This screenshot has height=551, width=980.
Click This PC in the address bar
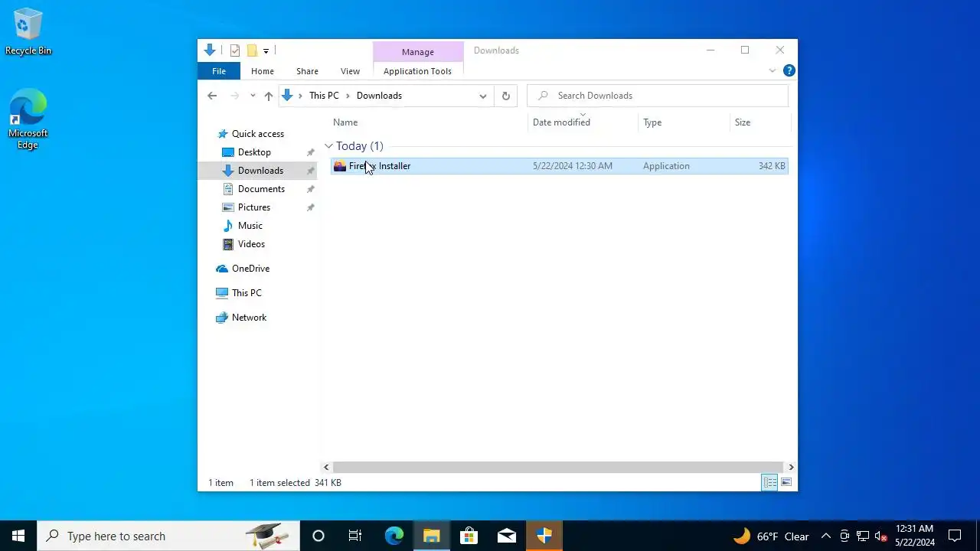pos(324,96)
